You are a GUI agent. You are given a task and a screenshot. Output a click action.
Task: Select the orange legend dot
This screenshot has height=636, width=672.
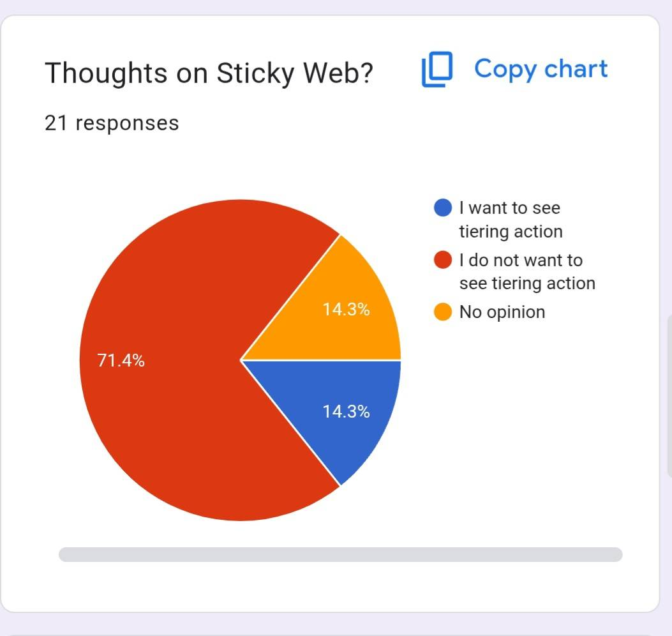tap(443, 312)
